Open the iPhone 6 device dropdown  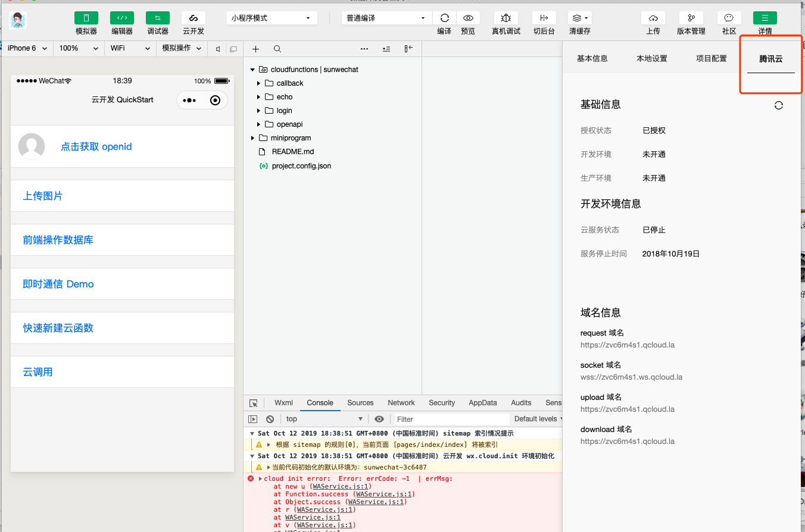(x=27, y=48)
